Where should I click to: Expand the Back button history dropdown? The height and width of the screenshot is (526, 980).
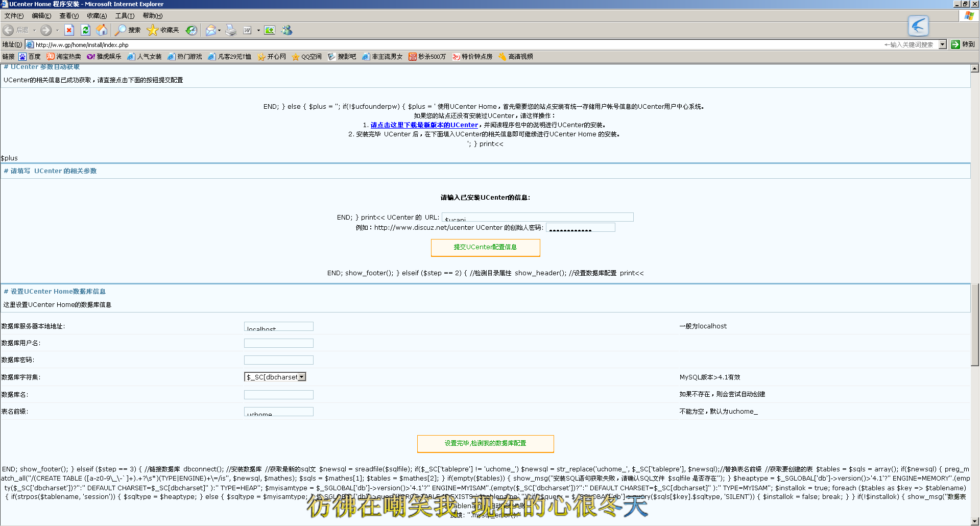pos(35,30)
